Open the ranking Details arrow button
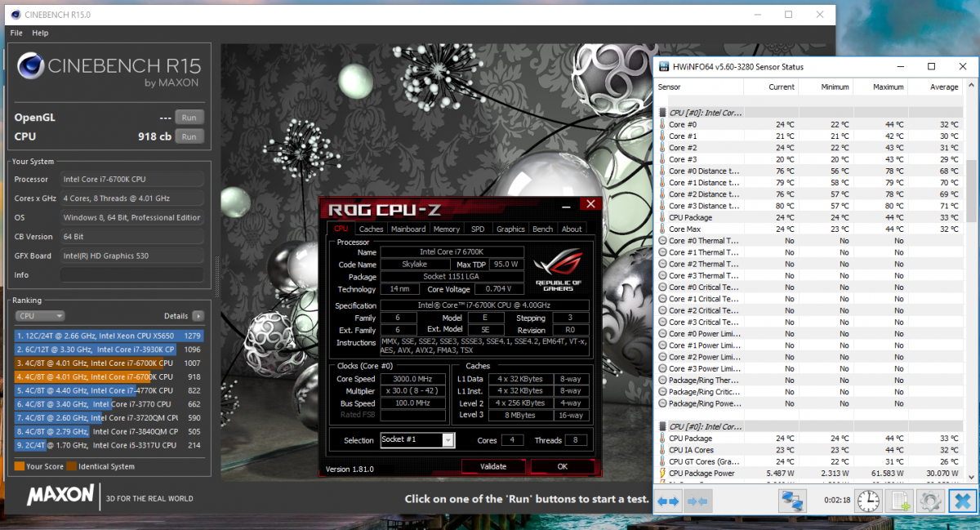 198,316
